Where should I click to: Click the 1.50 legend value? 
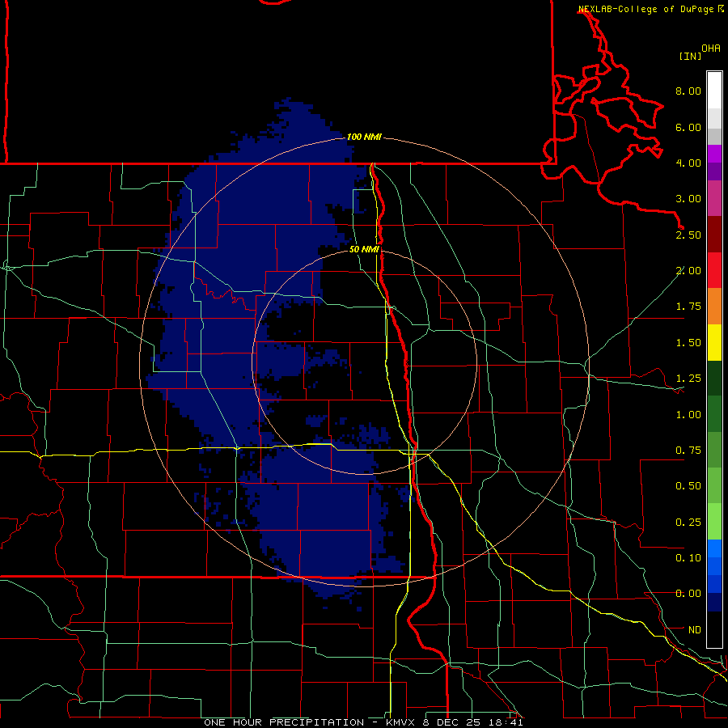688,343
